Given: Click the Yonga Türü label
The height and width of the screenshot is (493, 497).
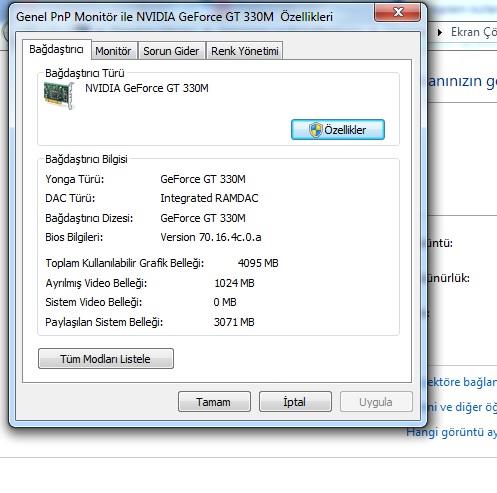Looking at the screenshot, I should pos(75,179).
